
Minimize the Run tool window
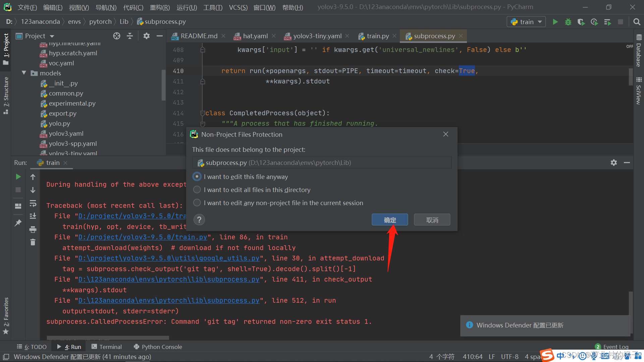point(627,163)
